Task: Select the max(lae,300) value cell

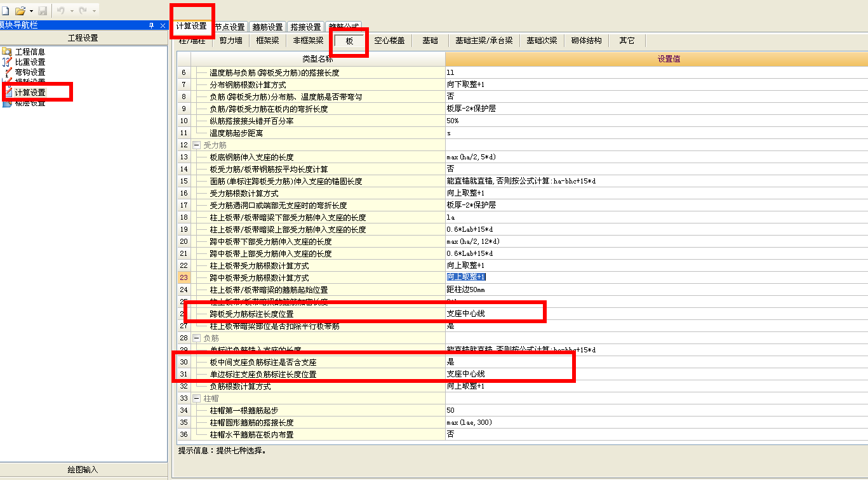Action: (x=657, y=422)
